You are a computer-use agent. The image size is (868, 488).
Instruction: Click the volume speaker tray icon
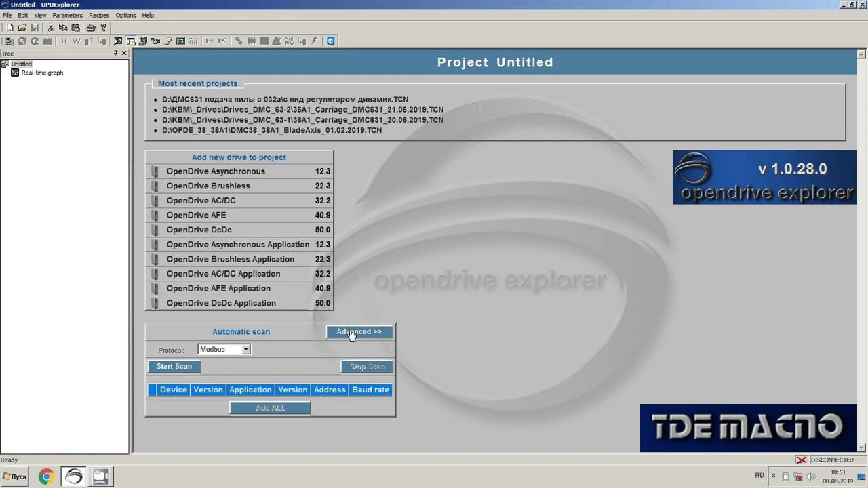[811, 476]
